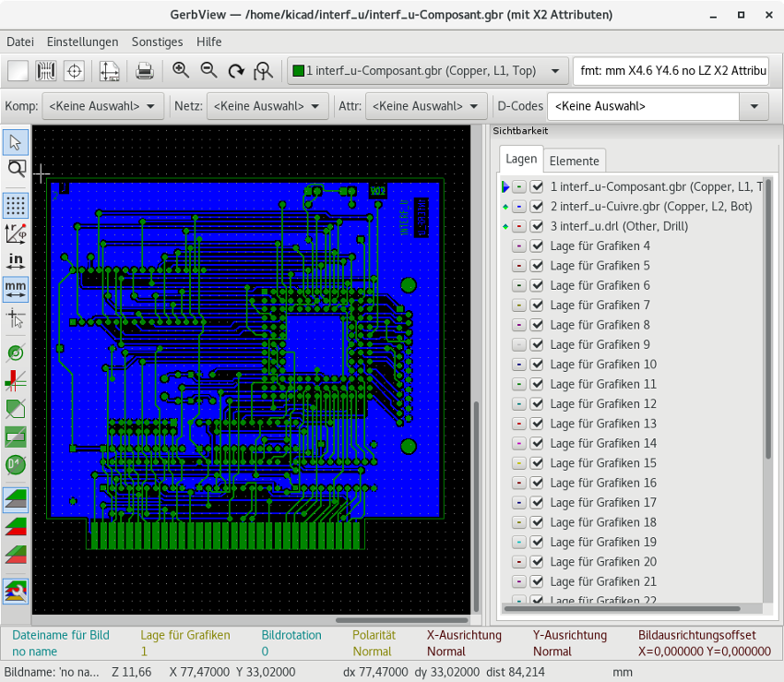Toggle polar coordinates display icon
Image resolution: width=784 pixels, height=682 pixels.
click(16, 233)
